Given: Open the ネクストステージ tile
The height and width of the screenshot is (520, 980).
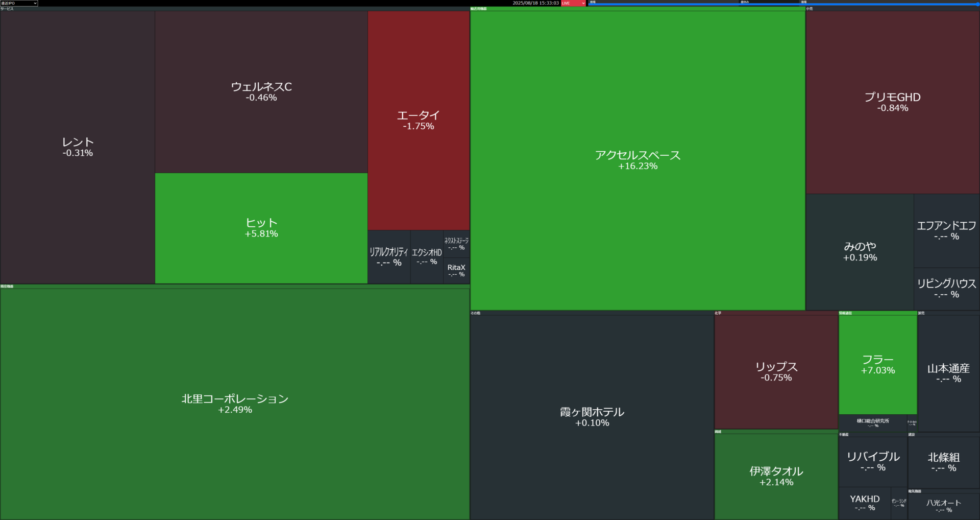Looking at the screenshot, I should (x=456, y=244).
